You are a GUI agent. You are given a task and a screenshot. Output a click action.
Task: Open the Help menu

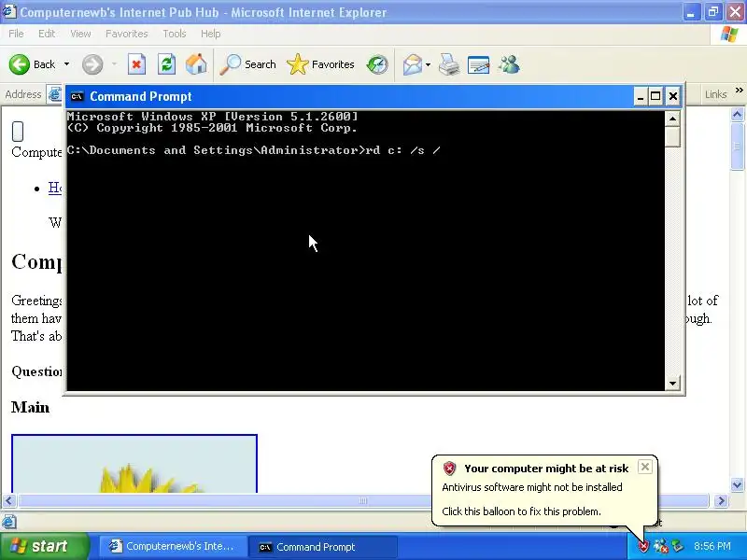coord(211,34)
